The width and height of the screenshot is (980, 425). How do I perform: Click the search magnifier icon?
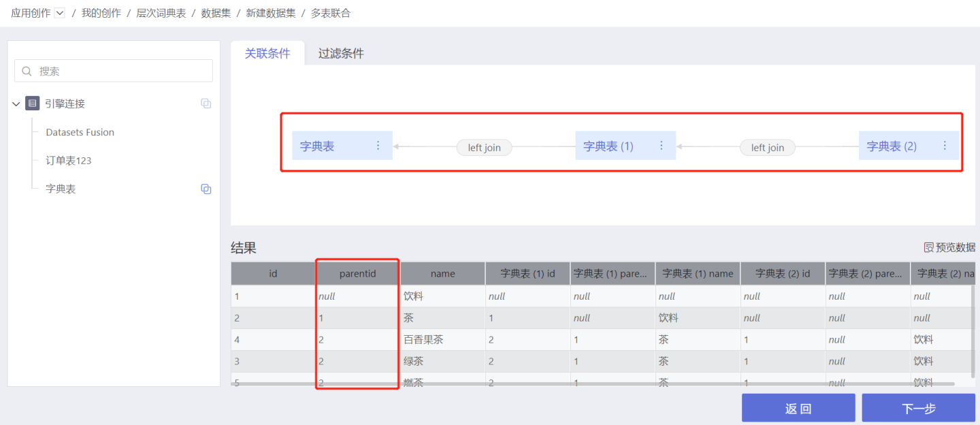(27, 71)
